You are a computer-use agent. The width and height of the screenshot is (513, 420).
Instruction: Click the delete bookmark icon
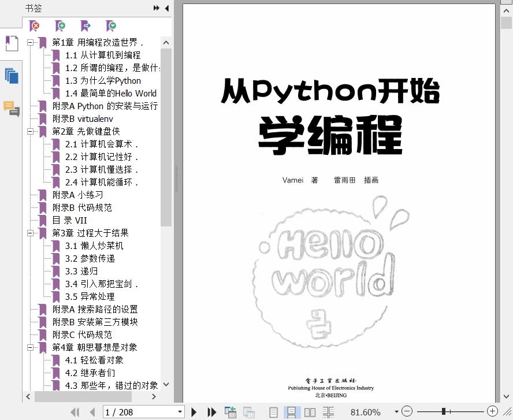(x=34, y=25)
